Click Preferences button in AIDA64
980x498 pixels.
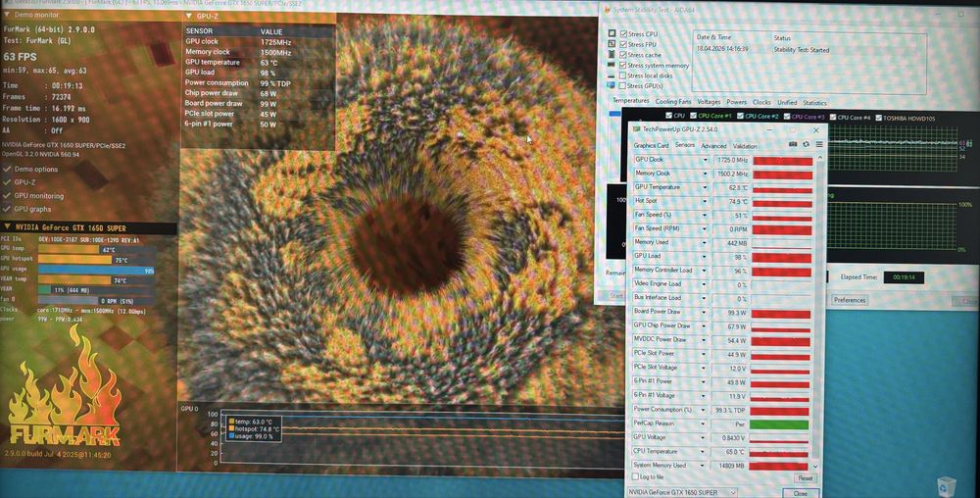[850, 300]
